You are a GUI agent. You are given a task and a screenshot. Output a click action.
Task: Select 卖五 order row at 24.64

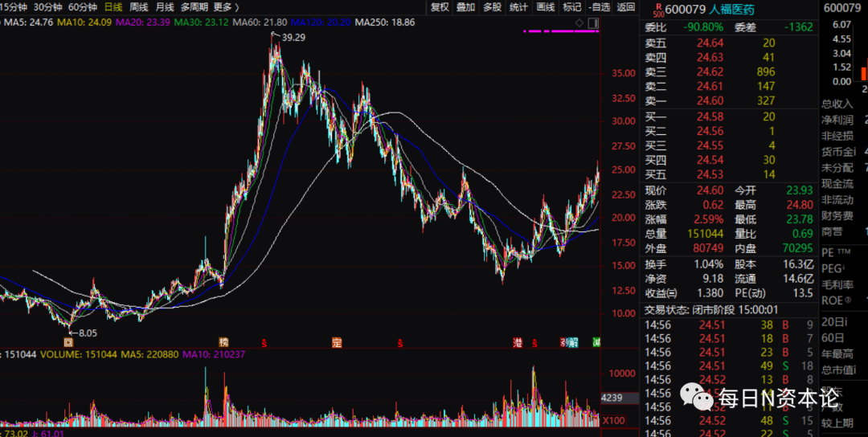pos(730,43)
